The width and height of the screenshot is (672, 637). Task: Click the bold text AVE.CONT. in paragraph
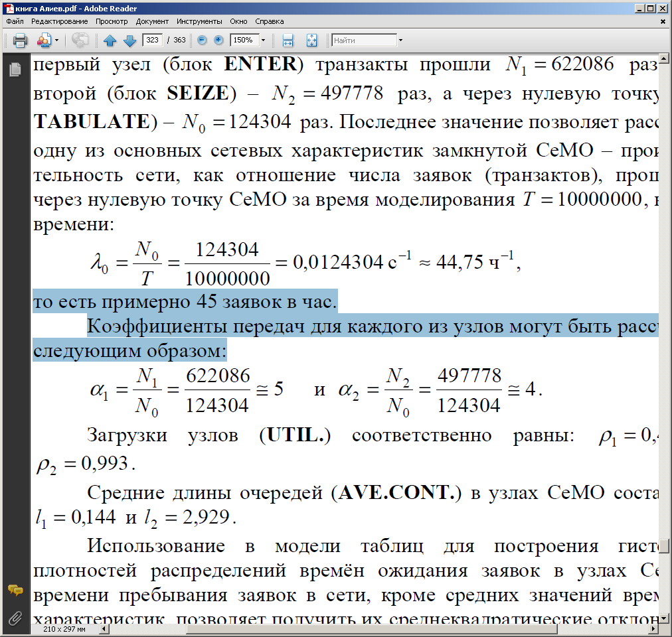[x=396, y=492]
